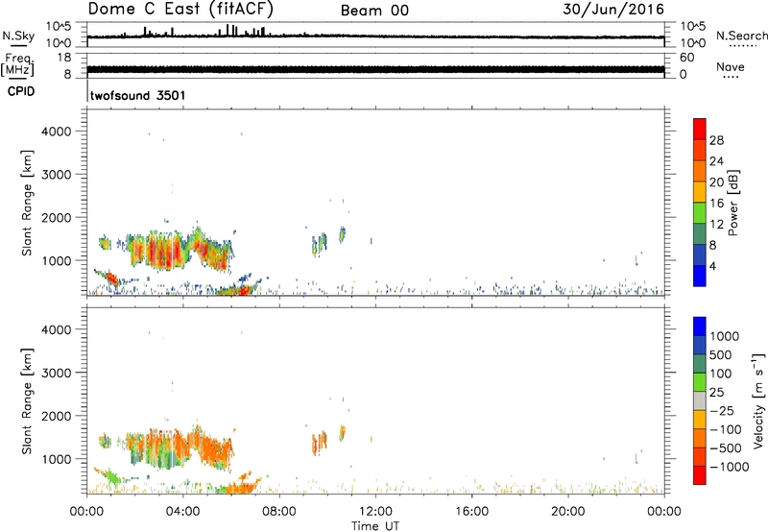The height and width of the screenshot is (532, 768).
Task: Click the 'Power [dB]' colorbar label
Action: [733, 203]
